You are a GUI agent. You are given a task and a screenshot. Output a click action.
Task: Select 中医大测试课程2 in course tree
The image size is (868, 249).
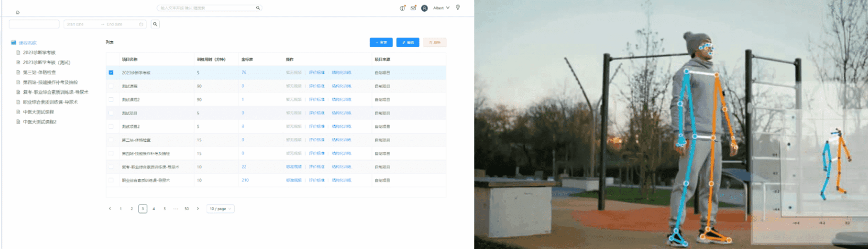coord(40,122)
